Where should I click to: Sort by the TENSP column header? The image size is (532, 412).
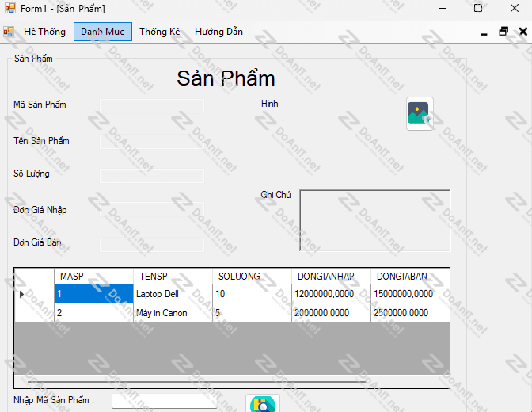click(173, 277)
